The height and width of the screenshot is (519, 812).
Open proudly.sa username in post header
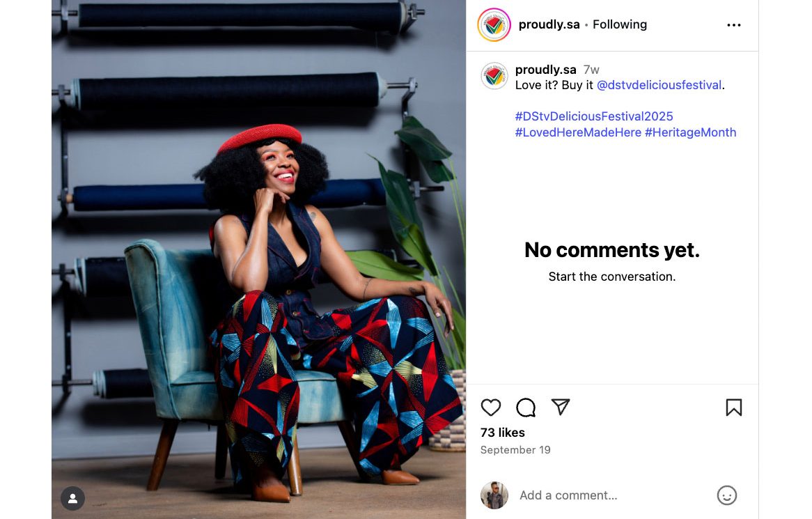tap(549, 24)
